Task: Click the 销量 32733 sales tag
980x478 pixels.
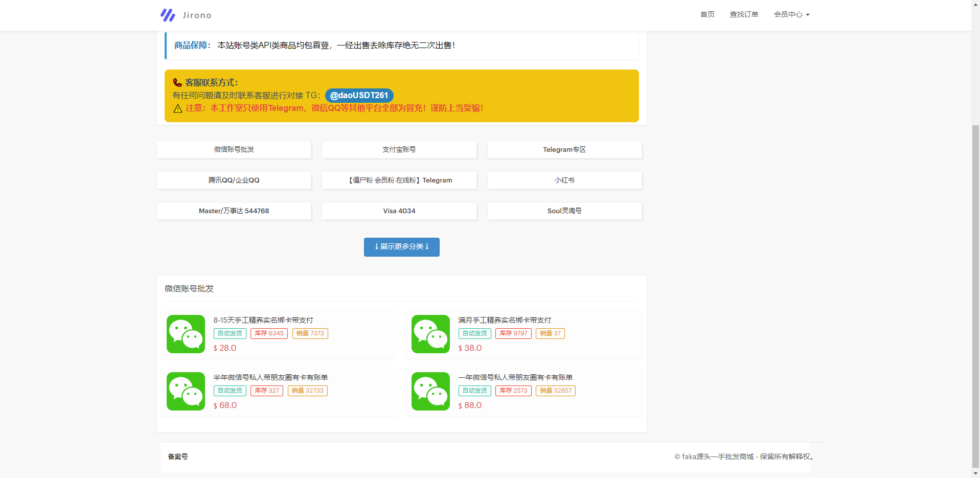Action: 307,391
